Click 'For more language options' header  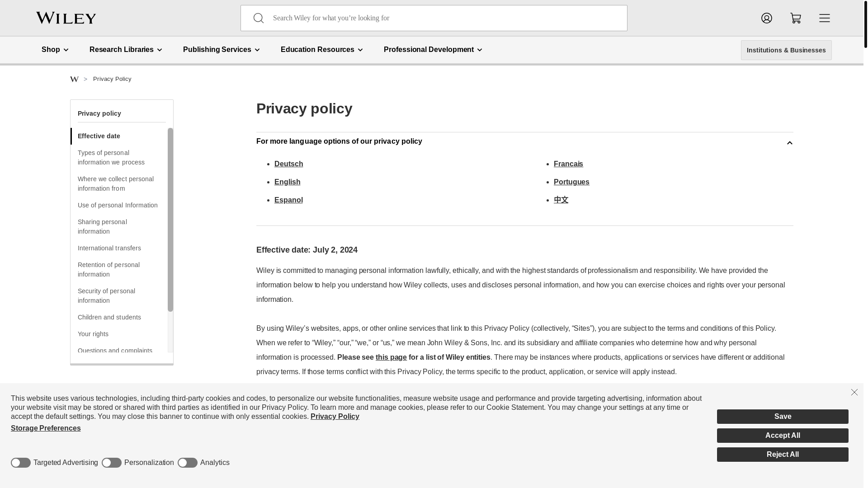click(x=339, y=141)
